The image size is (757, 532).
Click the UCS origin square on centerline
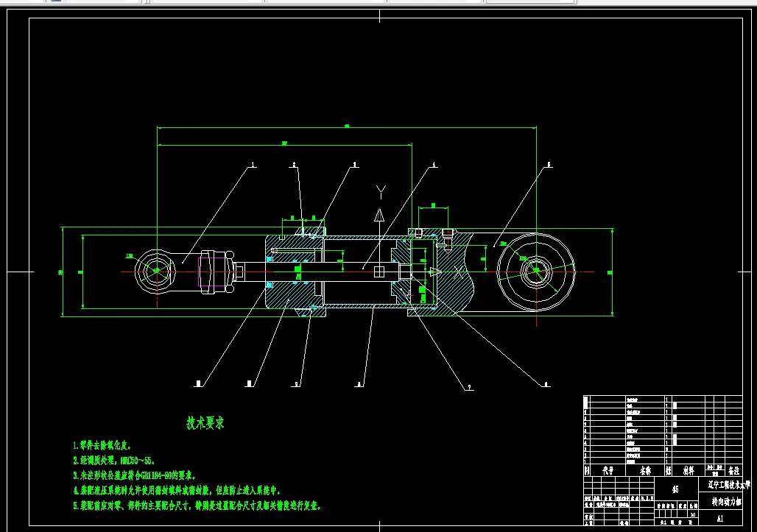tap(379, 272)
